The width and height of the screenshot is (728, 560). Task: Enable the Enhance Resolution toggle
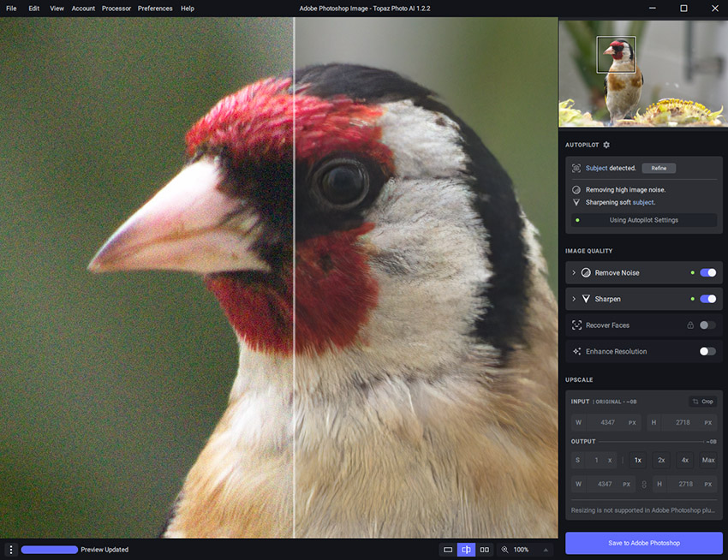point(707,351)
